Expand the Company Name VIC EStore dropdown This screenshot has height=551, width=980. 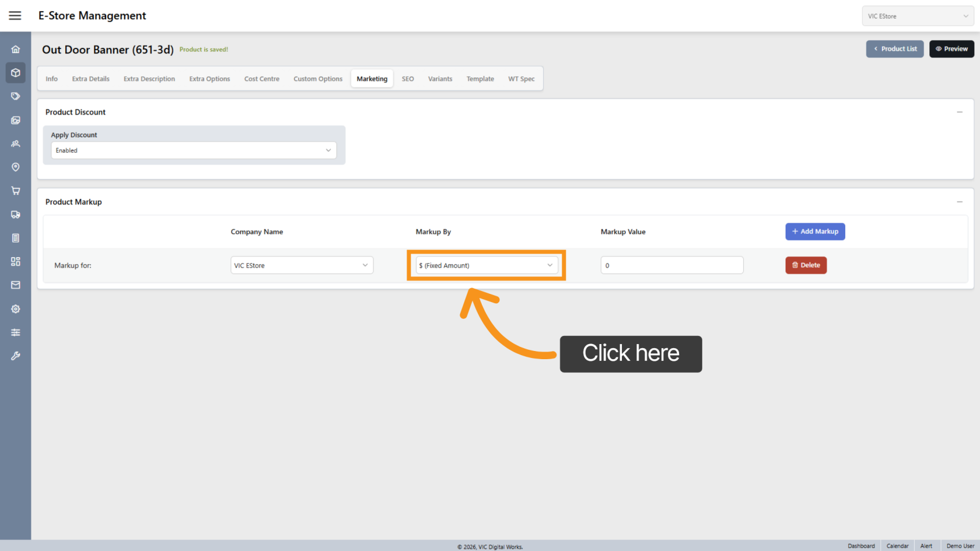pyautogui.click(x=302, y=265)
